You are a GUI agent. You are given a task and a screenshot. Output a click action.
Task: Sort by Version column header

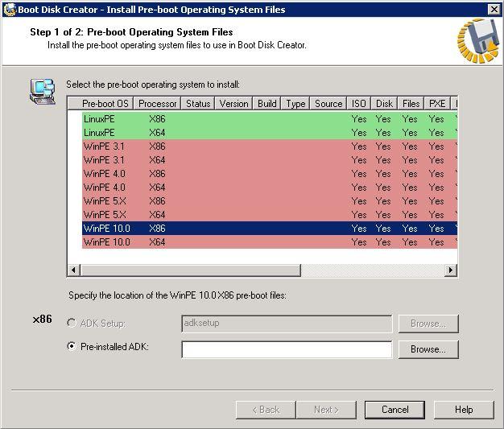tap(233, 104)
